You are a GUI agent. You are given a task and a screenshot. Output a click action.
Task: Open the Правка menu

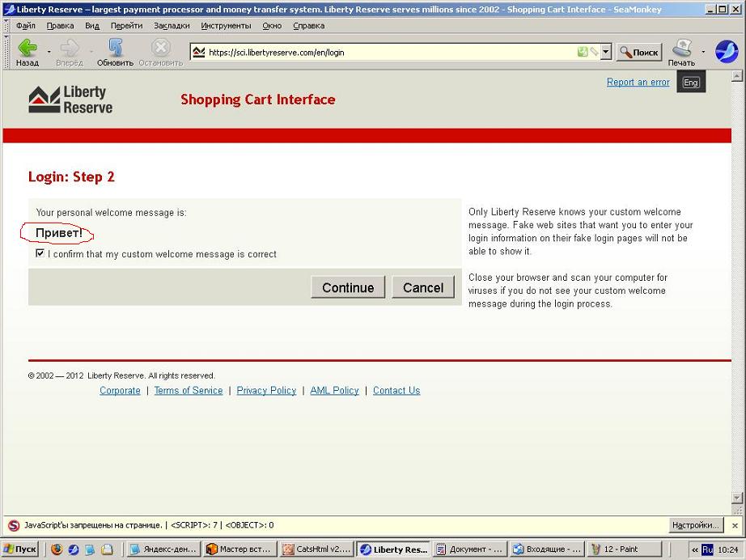click(x=60, y=26)
